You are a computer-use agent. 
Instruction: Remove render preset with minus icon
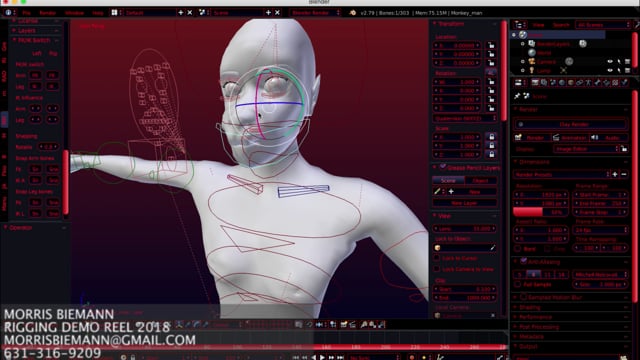click(624, 174)
